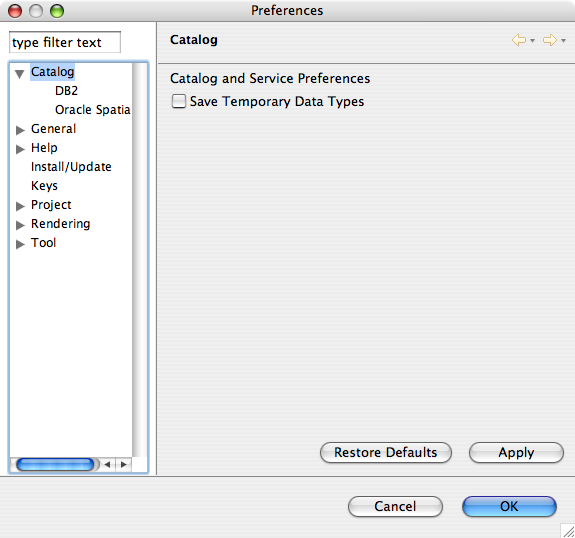
Task: Cancel the Preferences dialog
Action: [x=395, y=506]
